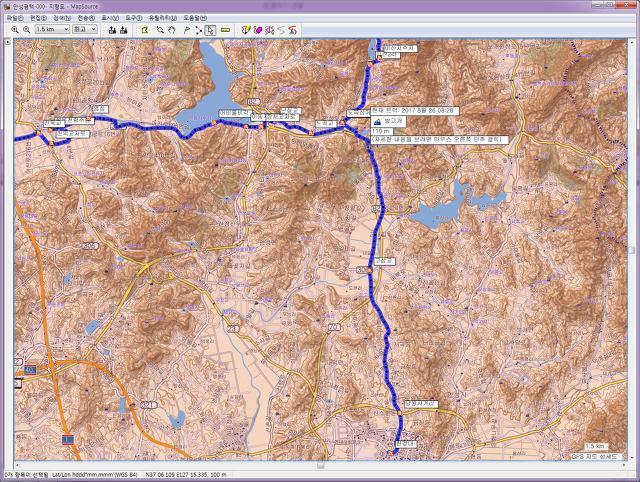Click the Receive from Device icon
Viewport: 640px width, 482px height.
coord(124,30)
